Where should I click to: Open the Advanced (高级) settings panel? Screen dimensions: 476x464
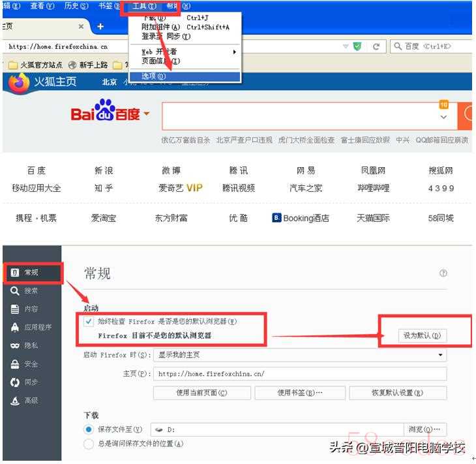click(x=31, y=401)
